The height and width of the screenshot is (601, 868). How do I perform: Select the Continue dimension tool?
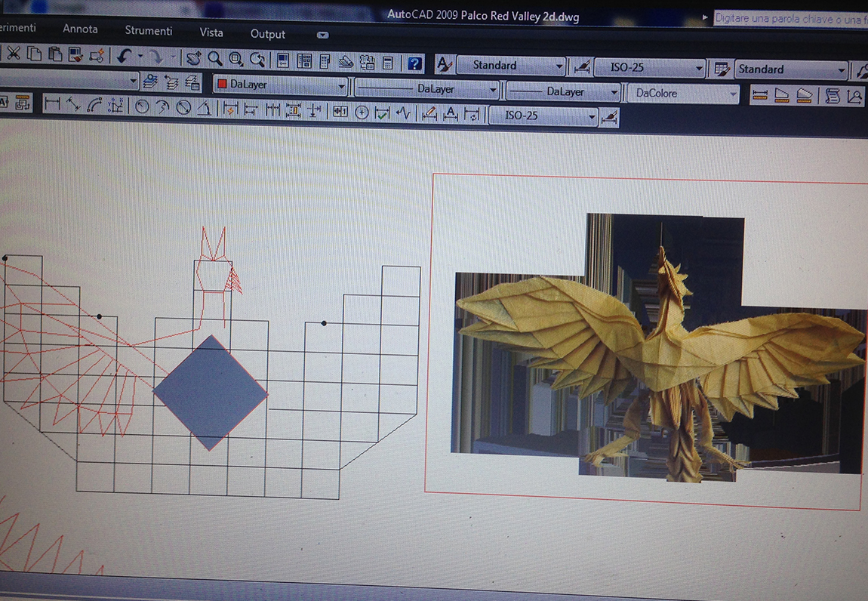tap(272, 109)
